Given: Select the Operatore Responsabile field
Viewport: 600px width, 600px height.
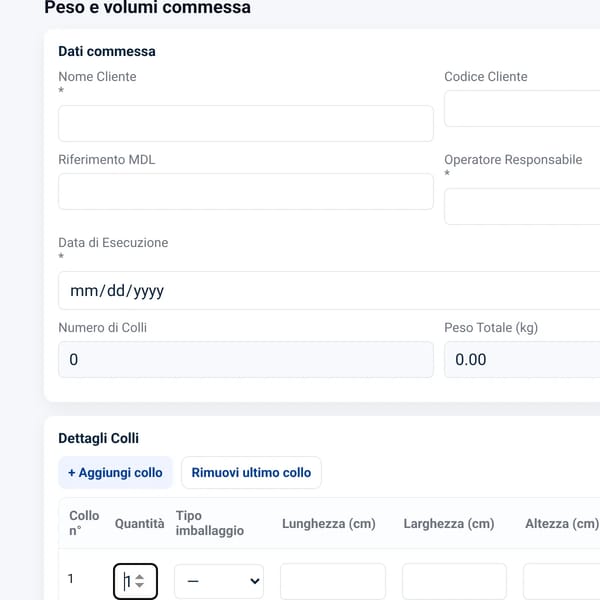Looking at the screenshot, I should tap(522, 207).
